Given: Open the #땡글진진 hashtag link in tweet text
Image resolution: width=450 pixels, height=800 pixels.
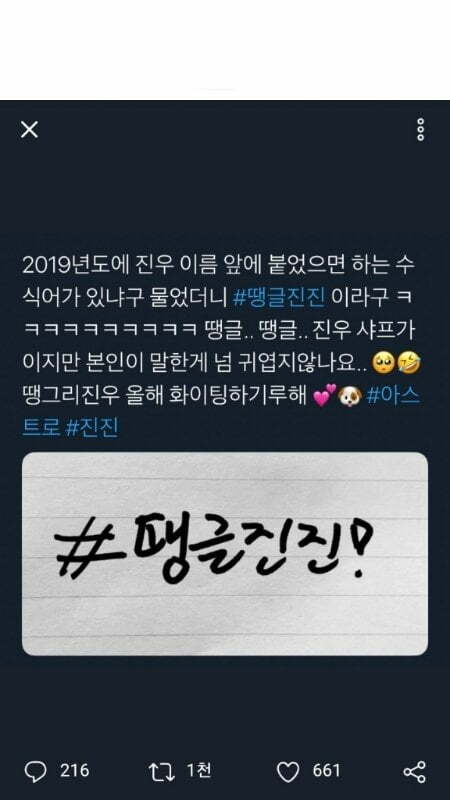Looking at the screenshot, I should (279, 299).
